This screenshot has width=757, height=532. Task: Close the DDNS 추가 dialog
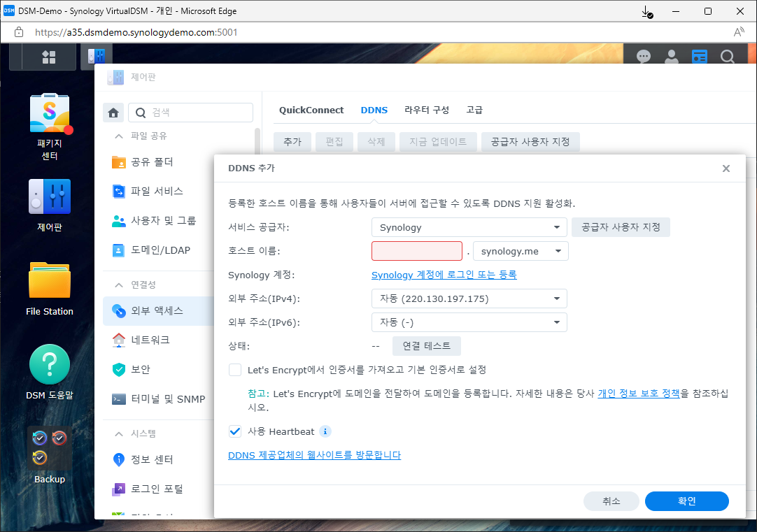pyautogui.click(x=726, y=168)
